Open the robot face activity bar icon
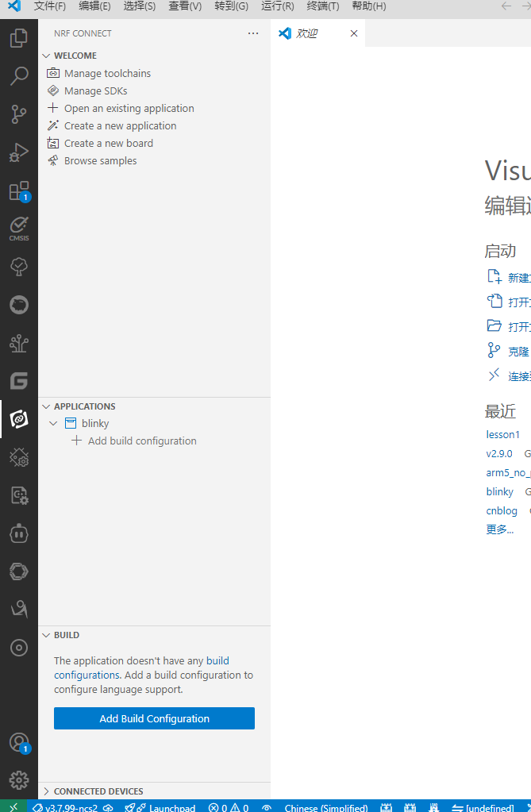 18,534
